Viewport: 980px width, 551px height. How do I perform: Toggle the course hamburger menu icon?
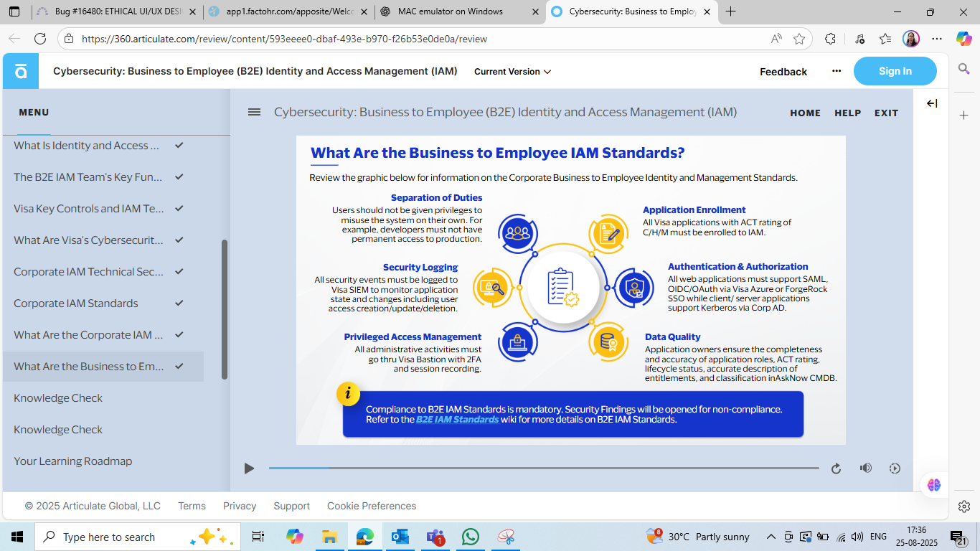coord(254,112)
